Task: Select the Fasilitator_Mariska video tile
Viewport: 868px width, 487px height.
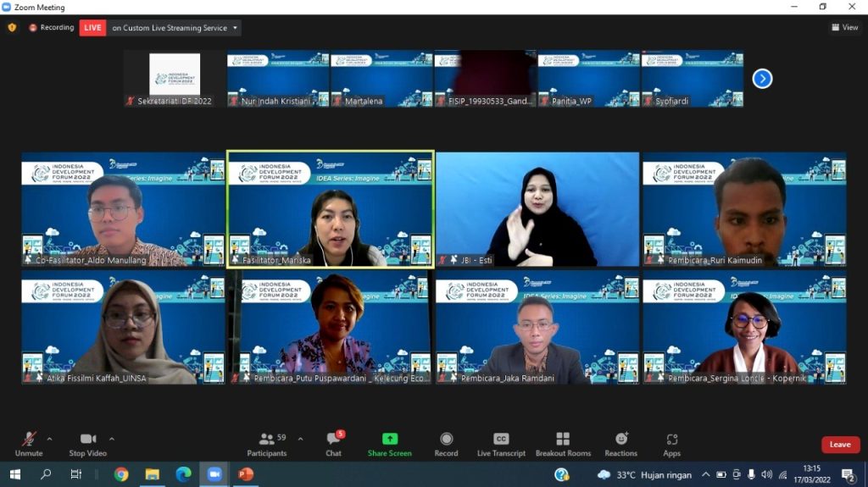Action: [331, 209]
